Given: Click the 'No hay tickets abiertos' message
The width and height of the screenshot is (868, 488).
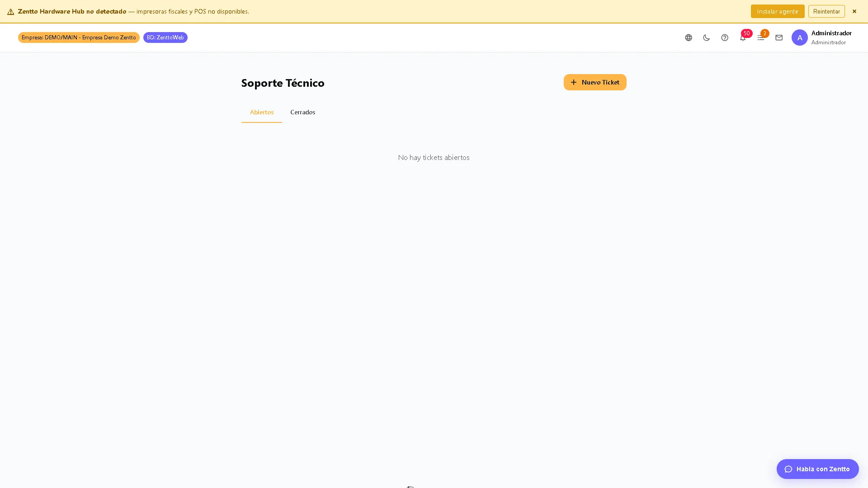Looking at the screenshot, I should tap(434, 157).
